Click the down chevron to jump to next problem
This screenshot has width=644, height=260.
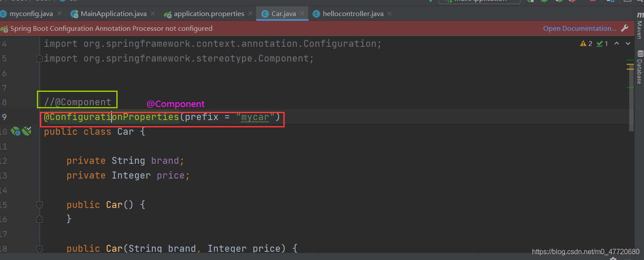[x=628, y=43]
